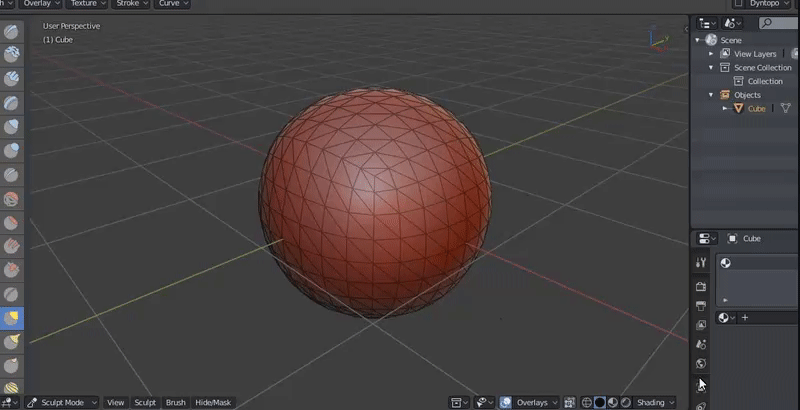Click the red sphere mesh in viewport
Viewport: 800px width, 410px height.
(375, 203)
